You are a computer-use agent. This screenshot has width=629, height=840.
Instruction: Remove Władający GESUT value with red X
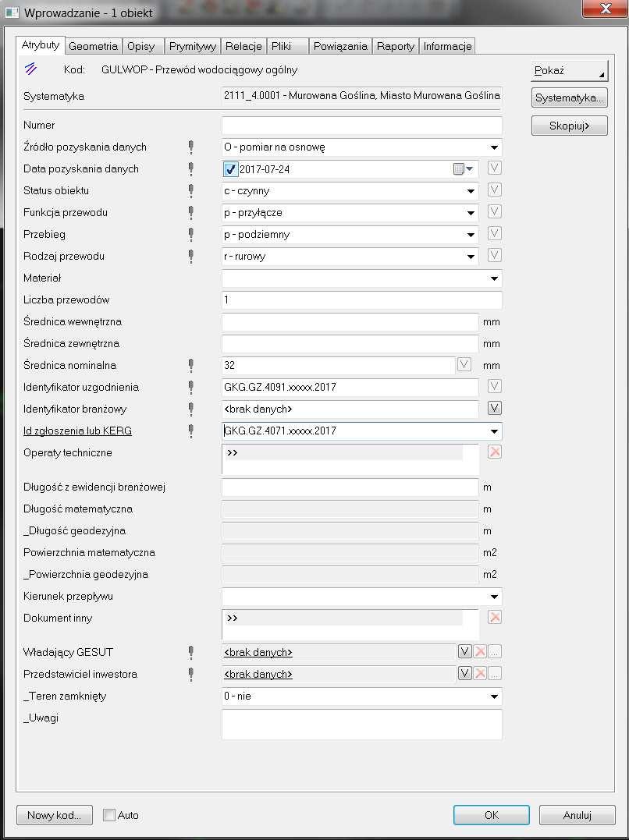(480, 652)
